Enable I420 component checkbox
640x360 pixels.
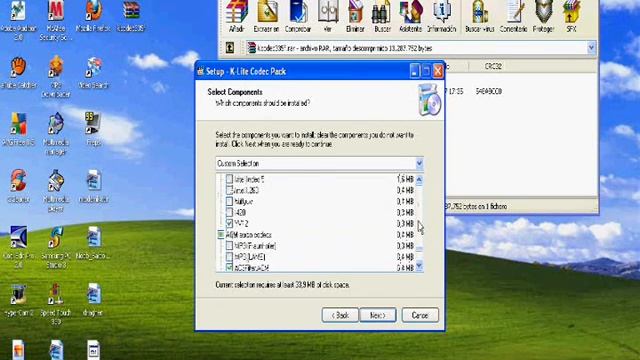(x=229, y=212)
